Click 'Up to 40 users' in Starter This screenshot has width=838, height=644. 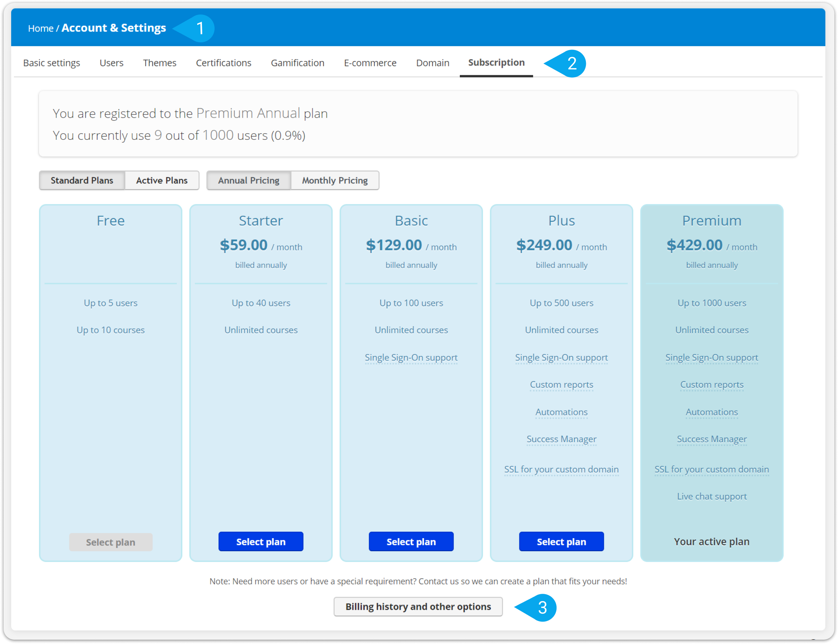point(261,303)
